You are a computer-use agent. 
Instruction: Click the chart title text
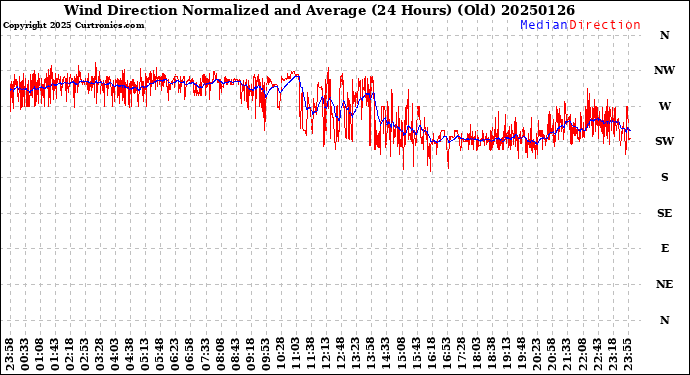[x=319, y=10]
